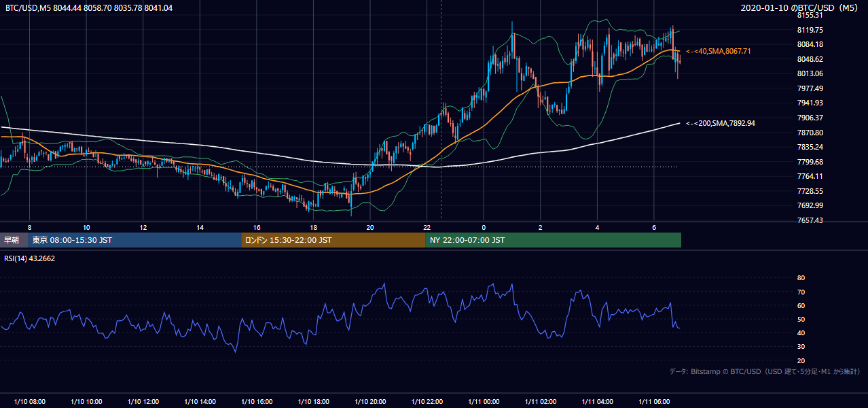The image size is (868, 408).
Task: Click the 1/10 18:00 time axis label
Action: [x=313, y=401]
